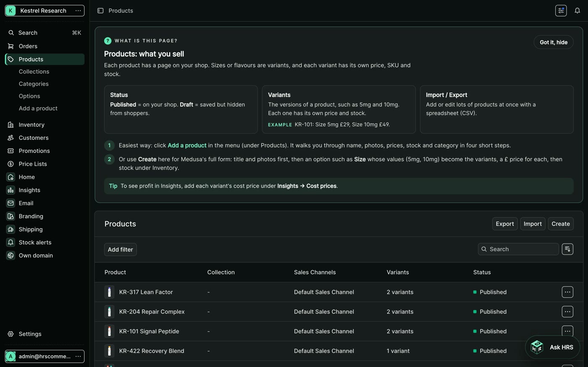
Task: Click the admin account A avatar
Action: [10, 356]
